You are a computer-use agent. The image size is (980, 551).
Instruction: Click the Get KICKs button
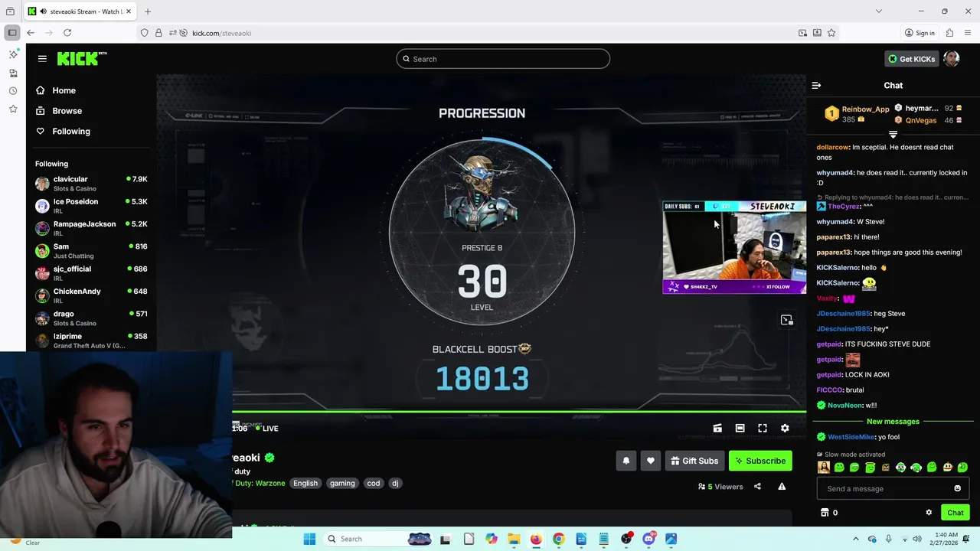coord(911,59)
